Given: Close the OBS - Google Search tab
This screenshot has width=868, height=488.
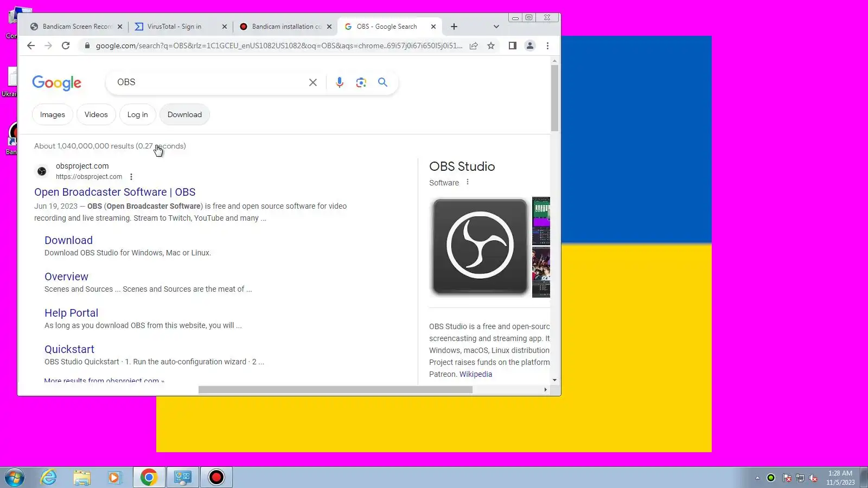Looking at the screenshot, I should point(433,27).
